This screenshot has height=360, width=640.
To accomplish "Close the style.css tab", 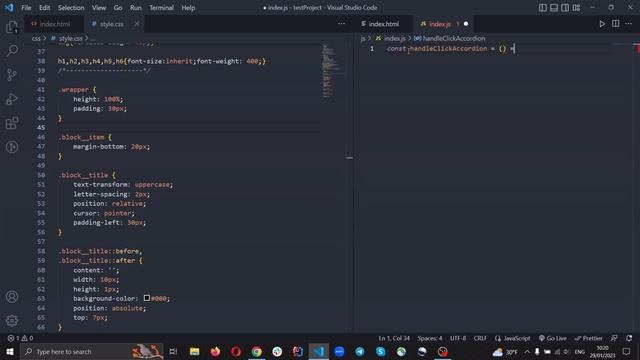I will tap(137, 24).
